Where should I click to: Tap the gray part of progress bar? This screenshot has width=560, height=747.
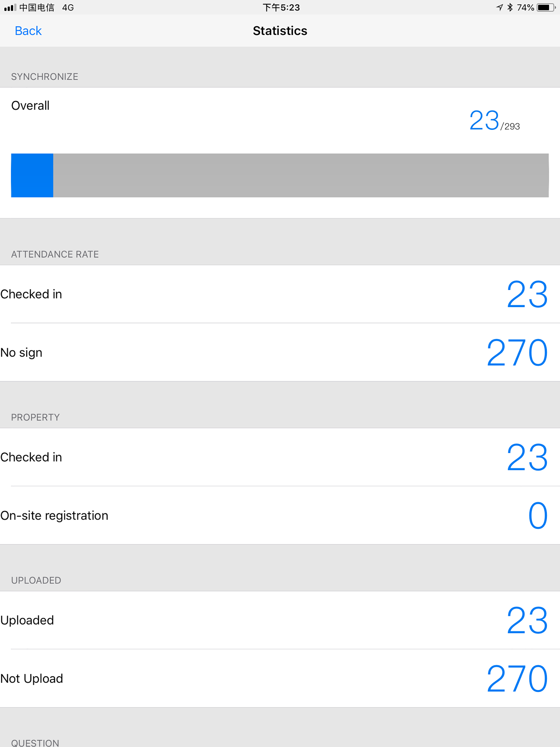tap(301, 175)
